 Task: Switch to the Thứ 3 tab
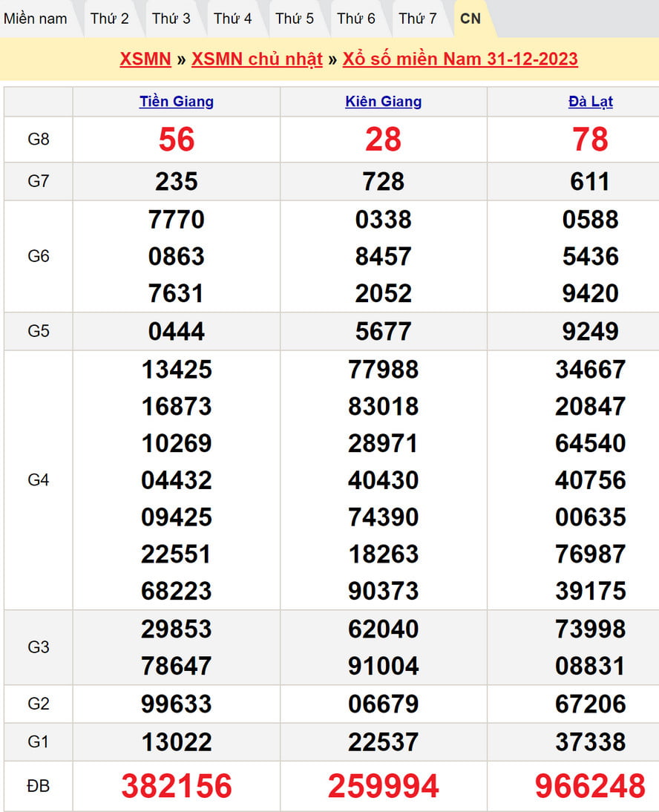[171, 19]
